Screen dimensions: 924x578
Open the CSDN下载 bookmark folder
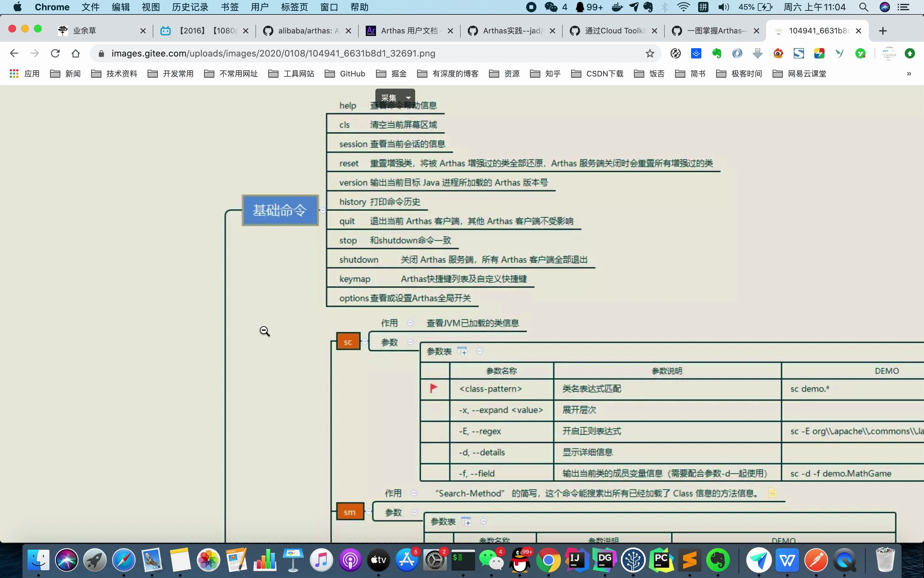(x=597, y=74)
